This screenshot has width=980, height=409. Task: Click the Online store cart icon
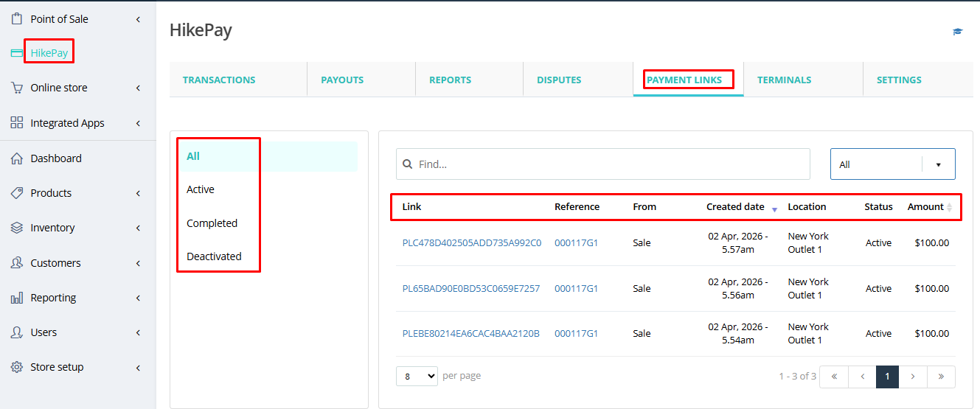(16, 88)
